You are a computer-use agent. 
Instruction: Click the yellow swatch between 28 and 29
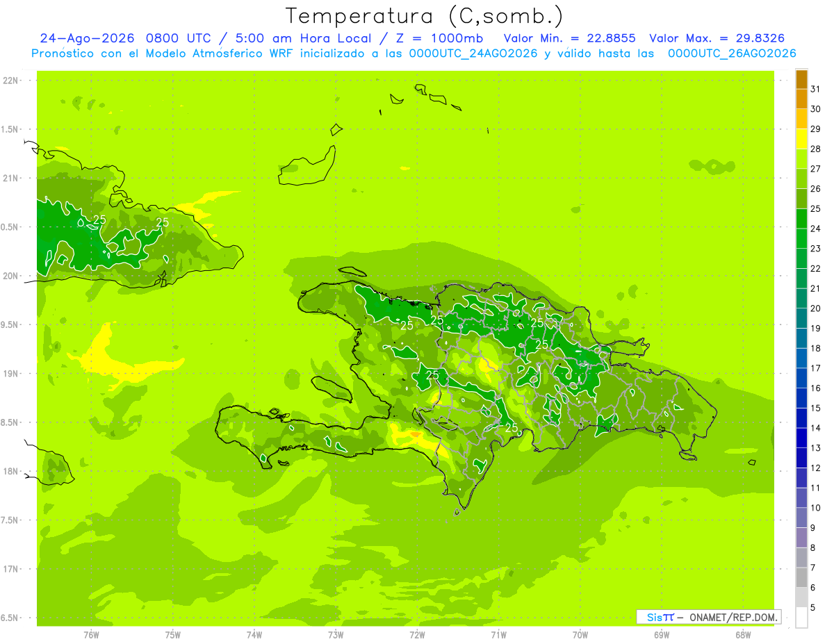801,139
